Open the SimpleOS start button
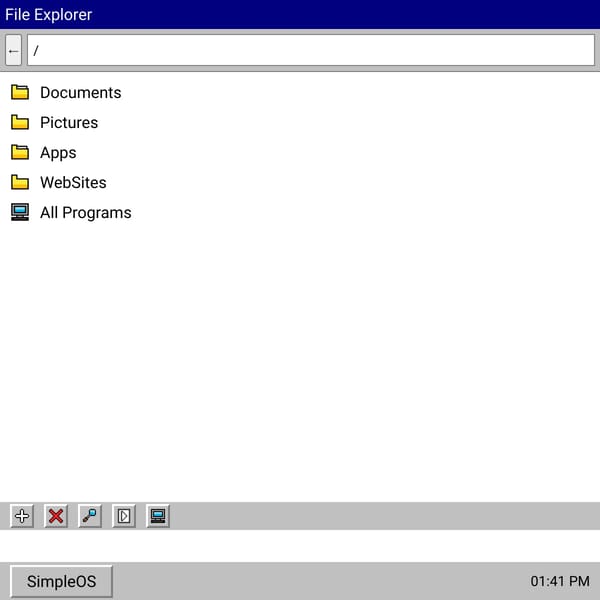This screenshot has width=600, height=600. [x=61, y=581]
